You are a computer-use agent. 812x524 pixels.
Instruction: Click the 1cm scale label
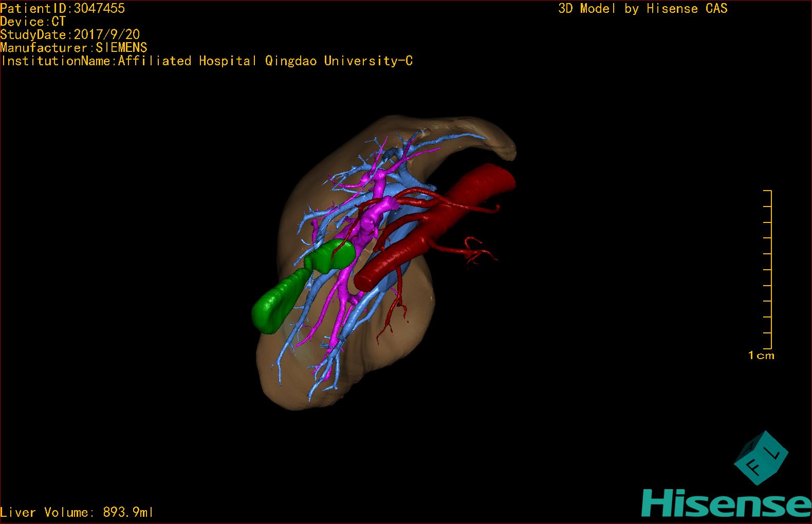[x=761, y=355]
